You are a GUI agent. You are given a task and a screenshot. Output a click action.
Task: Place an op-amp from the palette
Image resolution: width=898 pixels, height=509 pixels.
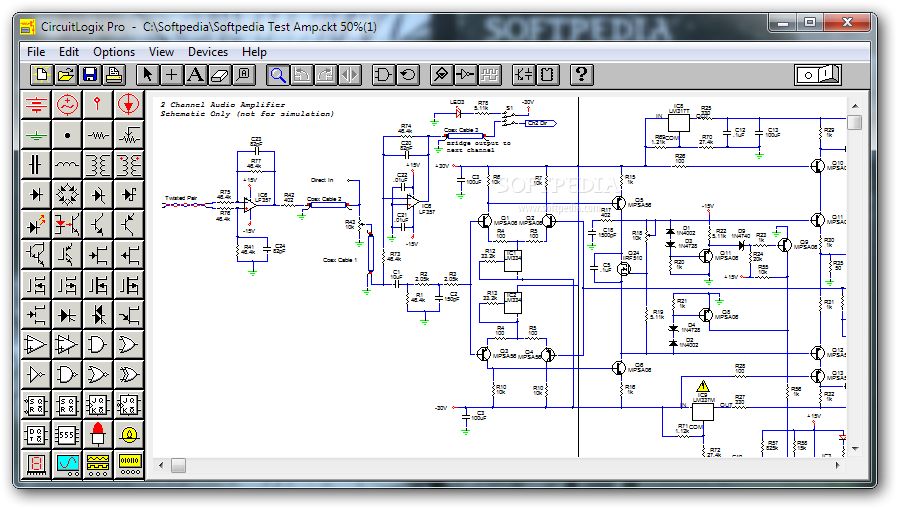click(x=36, y=345)
